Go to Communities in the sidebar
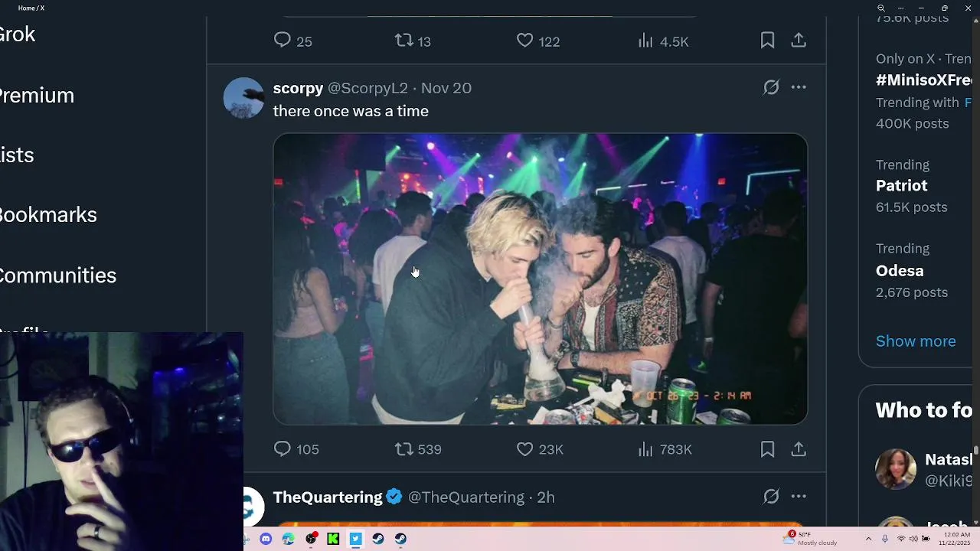The width and height of the screenshot is (980, 551). [57, 275]
